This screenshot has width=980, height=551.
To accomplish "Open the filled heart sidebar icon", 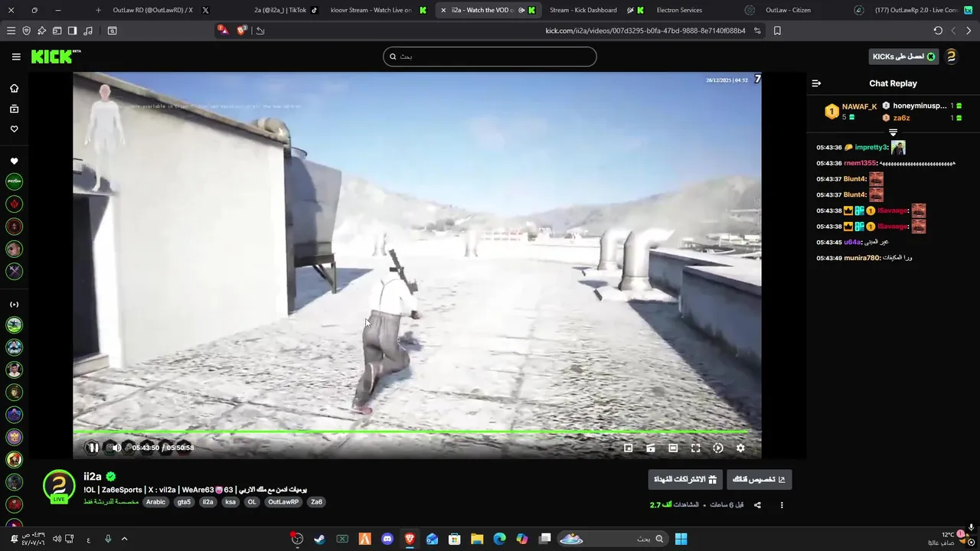I will tap(14, 161).
